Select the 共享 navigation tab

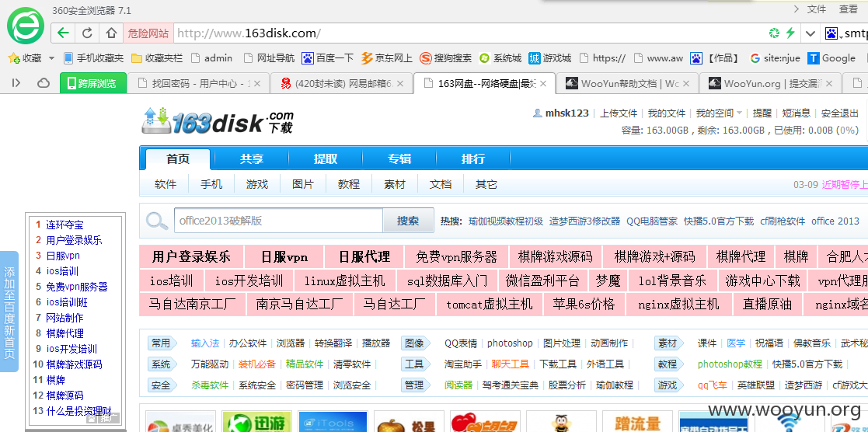[x=251, y=159]
